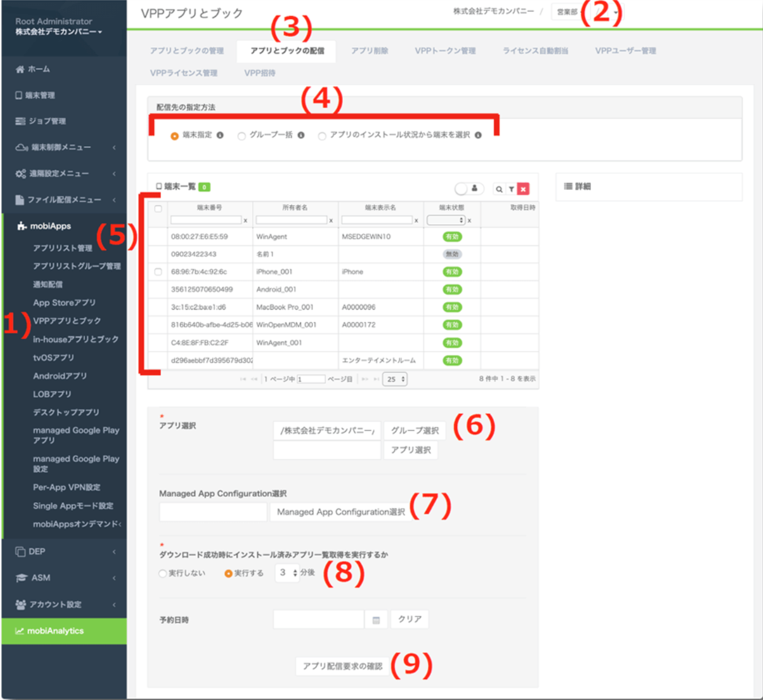Open the calendar picker for 予約日時
The image size is (763, 700).
(376, 620)
